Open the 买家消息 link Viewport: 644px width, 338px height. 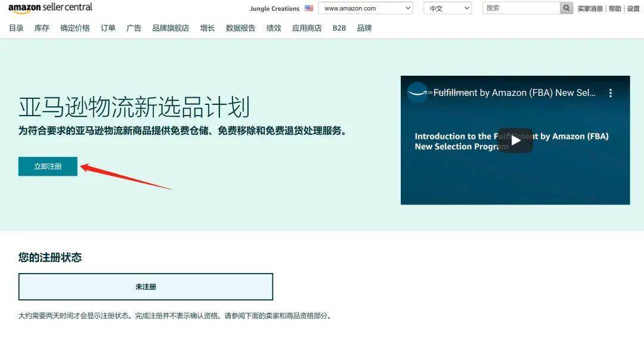coord(590,8)
